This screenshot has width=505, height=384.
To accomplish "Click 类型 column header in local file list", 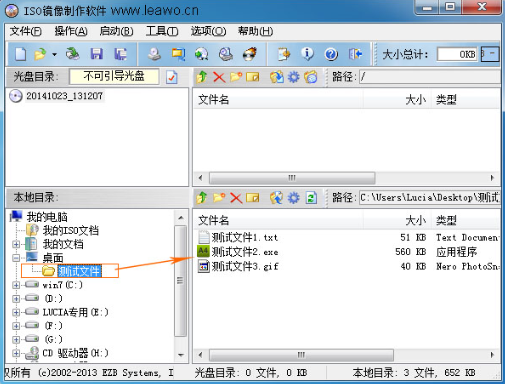I will [x=467, y=220].
